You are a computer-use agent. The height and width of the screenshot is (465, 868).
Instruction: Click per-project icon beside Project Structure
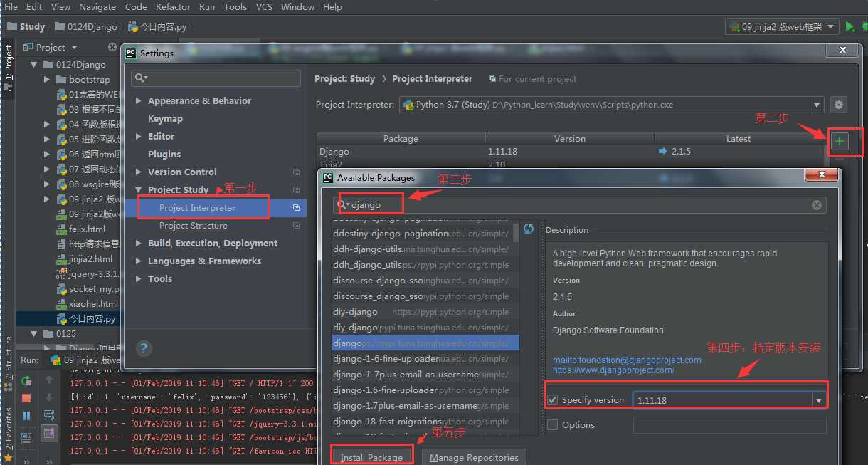[x=296, y=226]
